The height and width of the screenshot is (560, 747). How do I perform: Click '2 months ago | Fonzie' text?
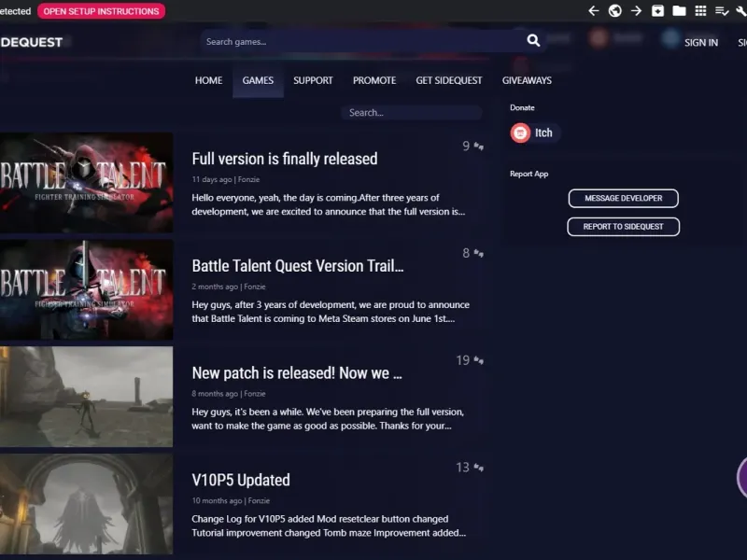point(229,287)
